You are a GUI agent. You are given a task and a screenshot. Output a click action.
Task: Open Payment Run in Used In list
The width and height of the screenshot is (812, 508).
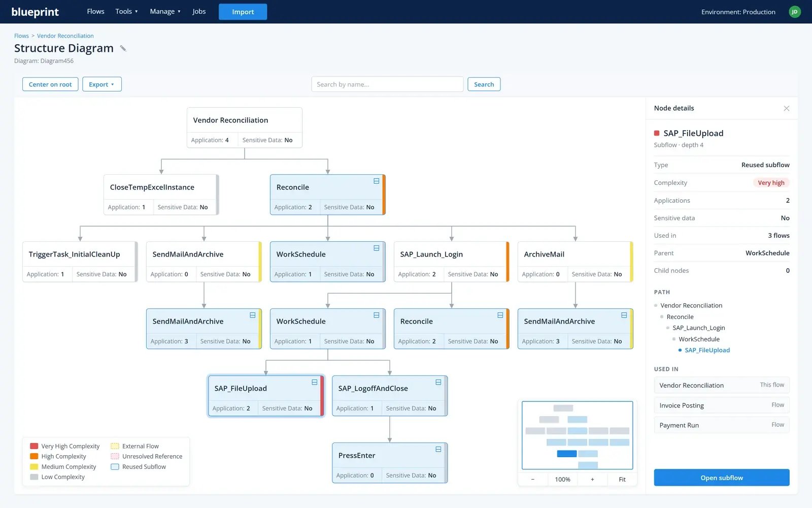tap(721, 425)
